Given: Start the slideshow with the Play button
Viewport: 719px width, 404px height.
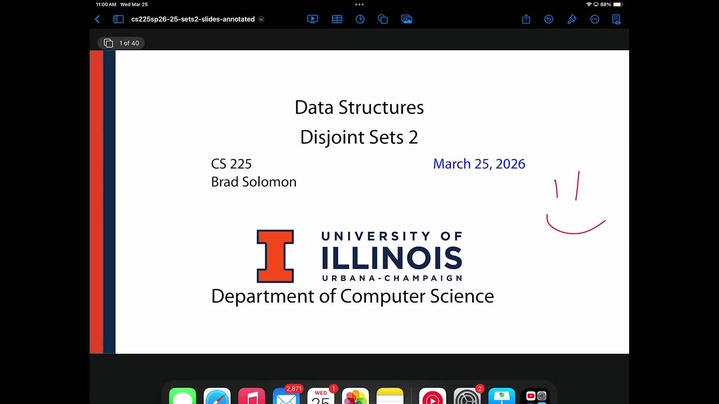Looking at the screenshot, I should [313, 19].
